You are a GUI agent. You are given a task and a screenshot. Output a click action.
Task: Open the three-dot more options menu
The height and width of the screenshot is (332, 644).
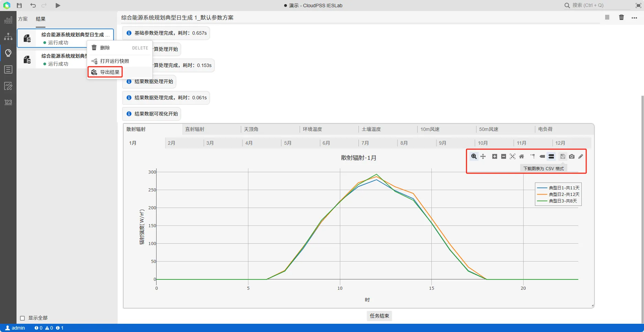coord(634,18)
